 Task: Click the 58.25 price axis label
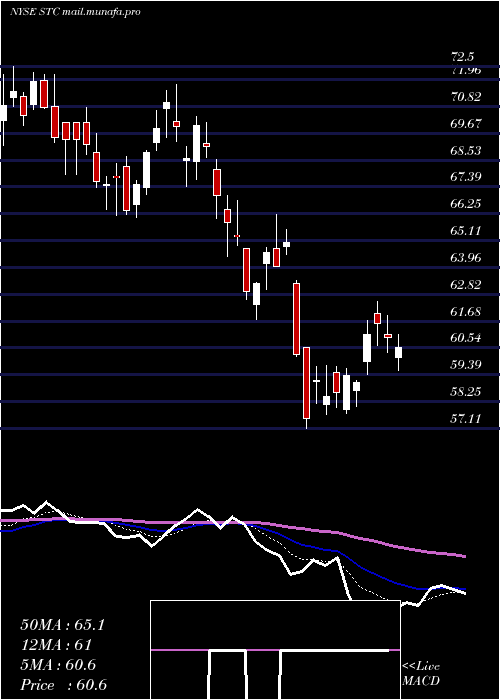click(x=466, y=392)
